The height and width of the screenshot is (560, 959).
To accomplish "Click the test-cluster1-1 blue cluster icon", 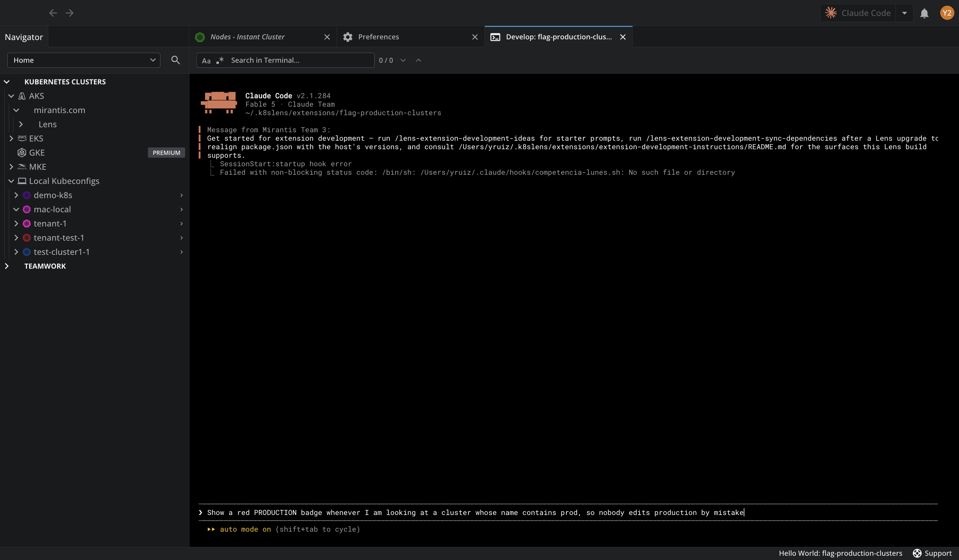I will (27, 252).
